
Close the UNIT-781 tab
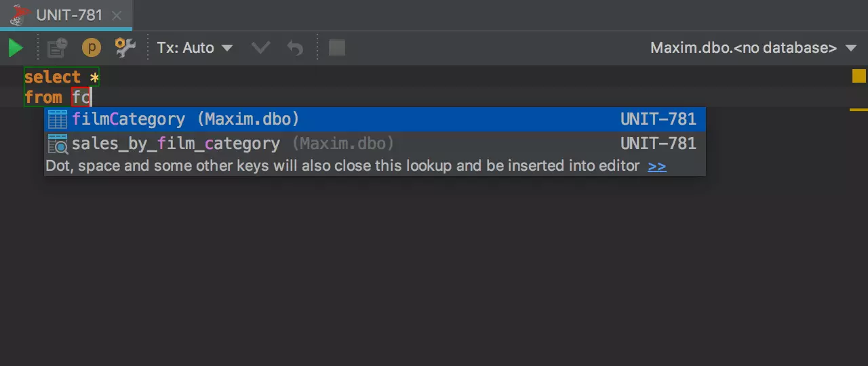pyautogui.click(x=117, y=16)
